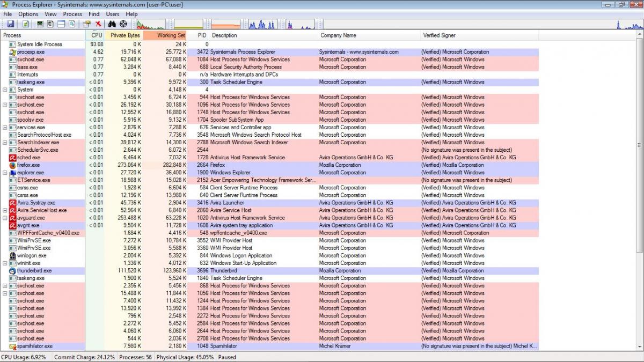Open the Help menu

[x=131, y=14]
